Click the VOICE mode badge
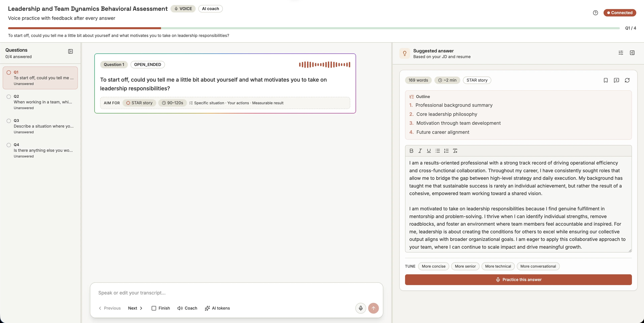The height and width of the screenshot is (323, 644). coord(183,9)
